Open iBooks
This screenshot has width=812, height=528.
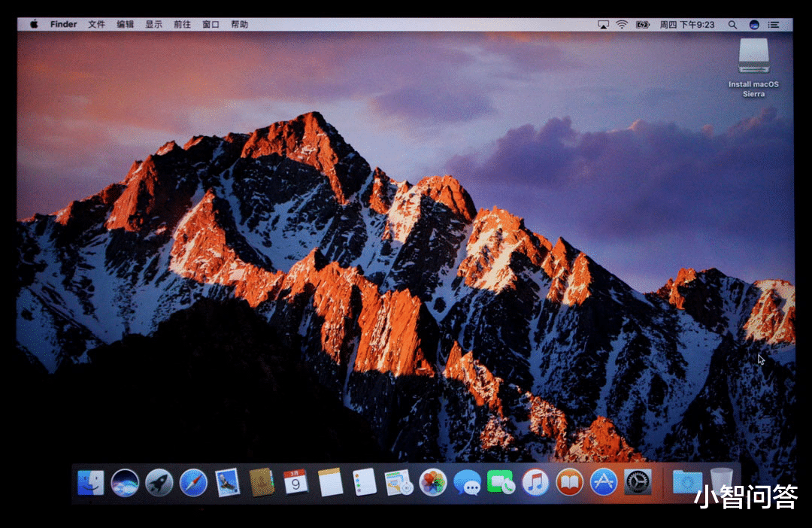[568, 485]
